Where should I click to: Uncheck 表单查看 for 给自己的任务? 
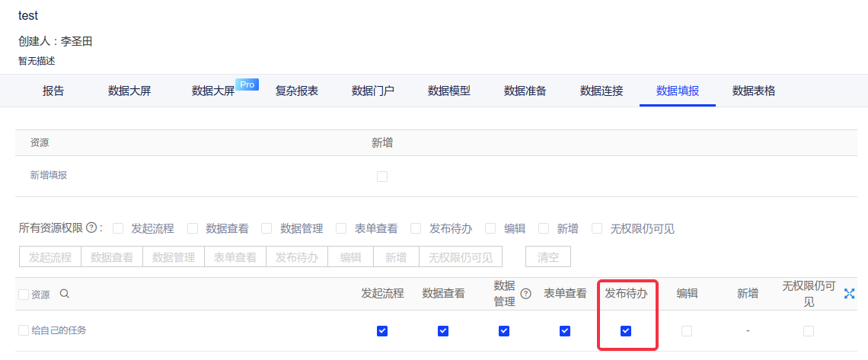coord(565,331)
